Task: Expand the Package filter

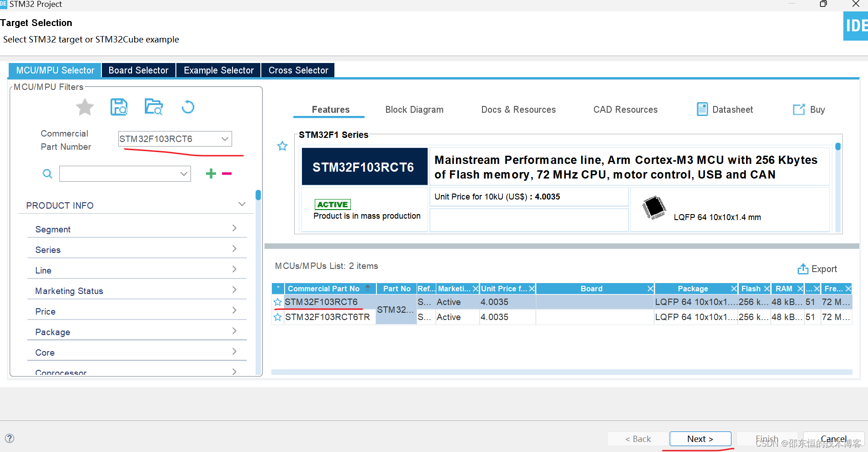Action: [234, 331]
